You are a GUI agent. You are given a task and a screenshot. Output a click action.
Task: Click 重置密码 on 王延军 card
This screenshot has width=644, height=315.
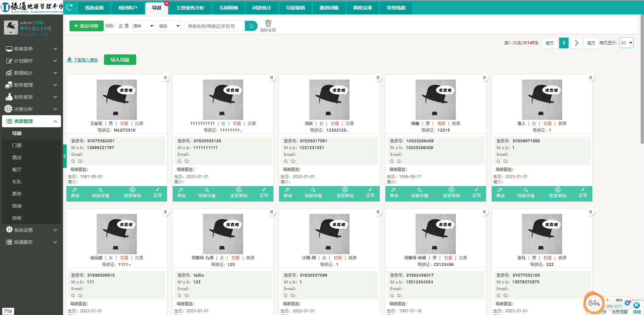132,193
